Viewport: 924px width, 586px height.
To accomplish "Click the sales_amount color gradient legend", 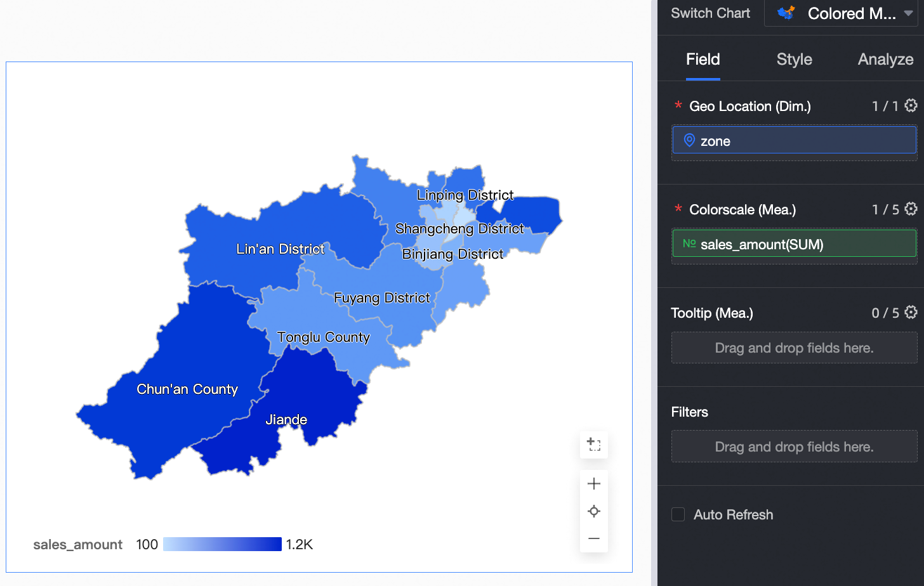I will (222, 544).
